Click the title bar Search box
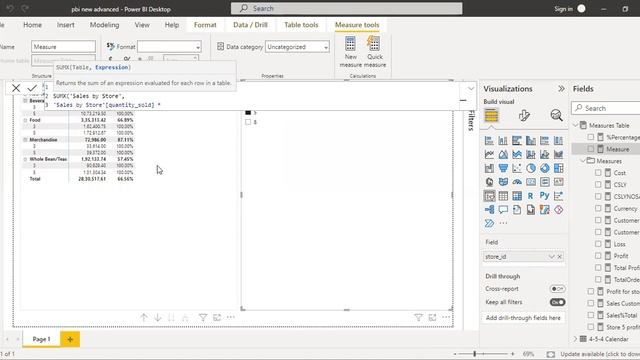Screen dimensions: 640x360 tap(347, 8)
